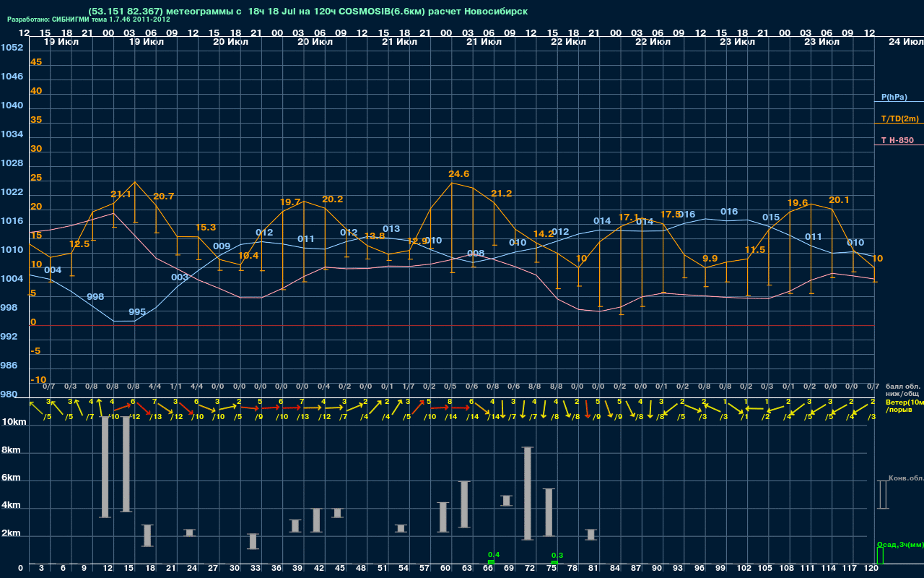The image size is (924, 578).
Task: Click the 11.5 temperature label
Action: point(754,250)
